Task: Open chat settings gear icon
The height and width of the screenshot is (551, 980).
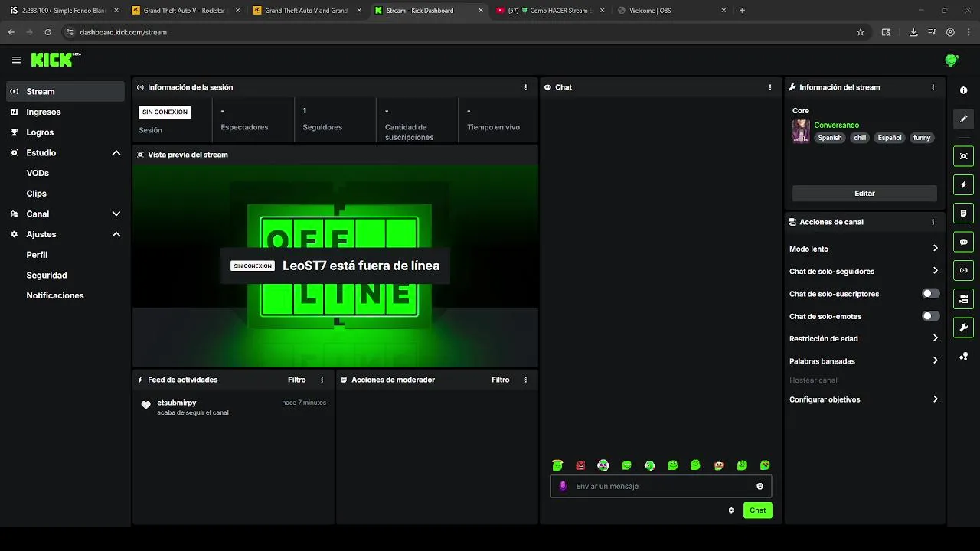Action: [731, 510]
